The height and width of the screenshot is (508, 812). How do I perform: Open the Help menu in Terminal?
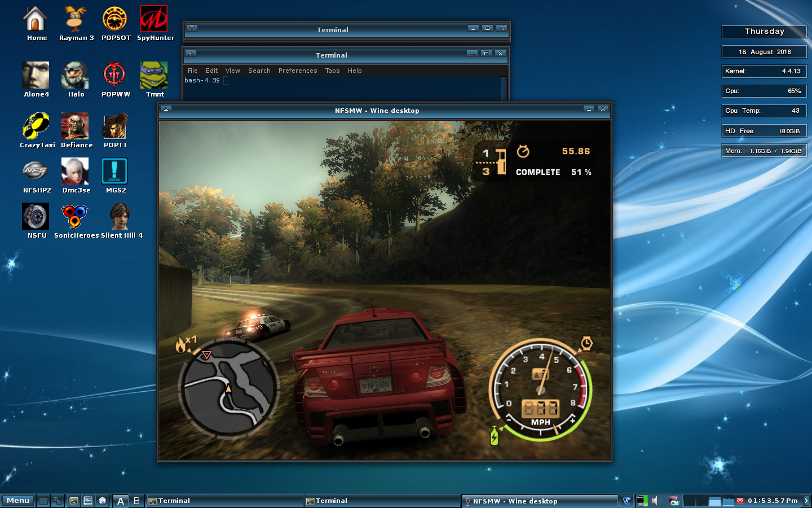tap(355, 71)
